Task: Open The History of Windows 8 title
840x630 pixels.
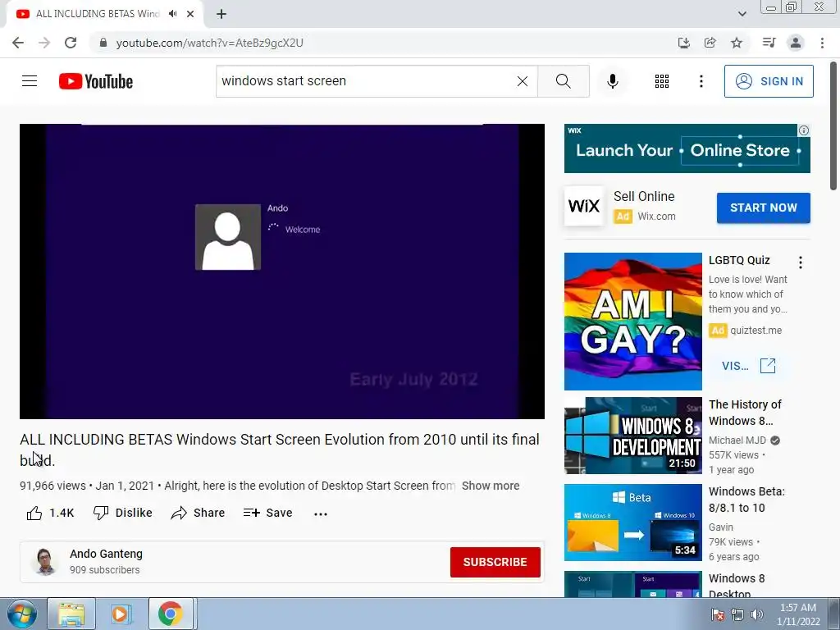Action: click(745, 413)
